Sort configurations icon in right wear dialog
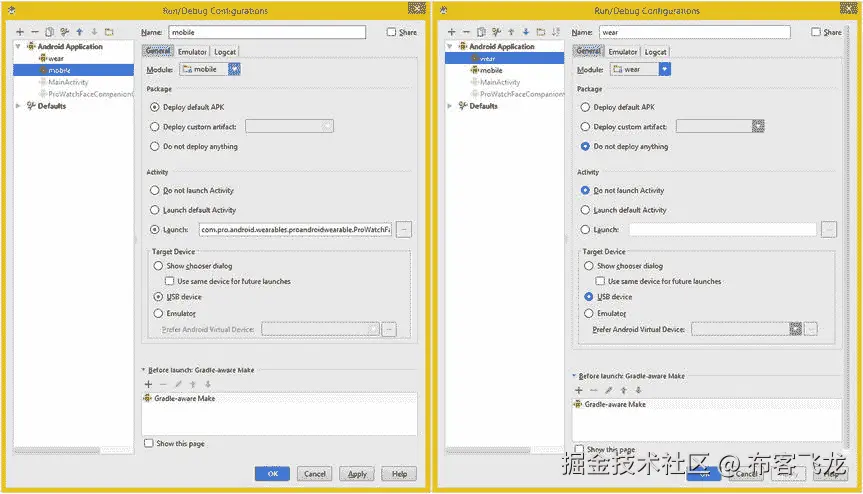 tap(556, 32)
